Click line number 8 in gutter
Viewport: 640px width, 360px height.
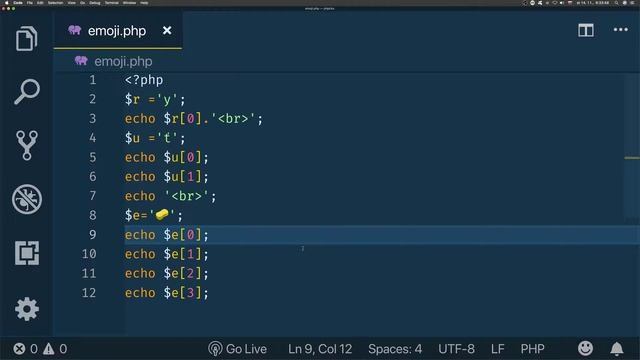click(93, 215)
